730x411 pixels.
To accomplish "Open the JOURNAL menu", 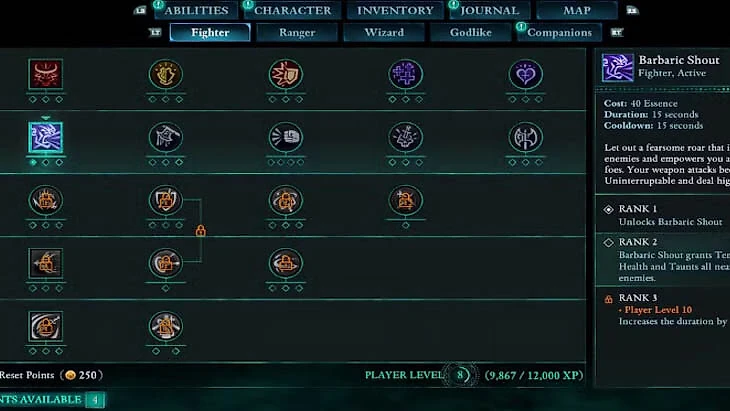I will click(x=489, y=10).
